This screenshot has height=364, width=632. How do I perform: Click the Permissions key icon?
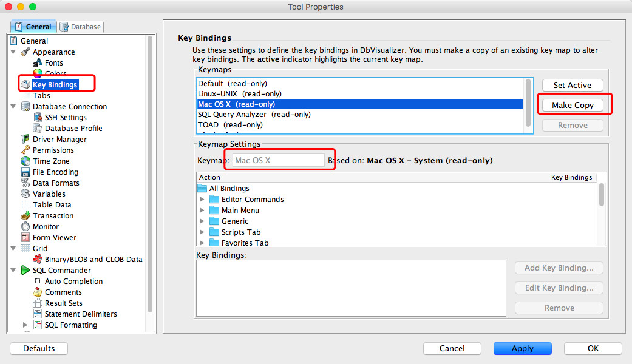(x=25, y=150)
